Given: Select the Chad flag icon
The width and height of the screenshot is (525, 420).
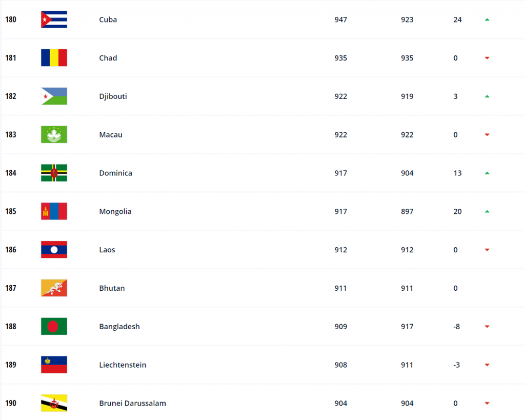Looking at the screenshot, I should [54, 57].
